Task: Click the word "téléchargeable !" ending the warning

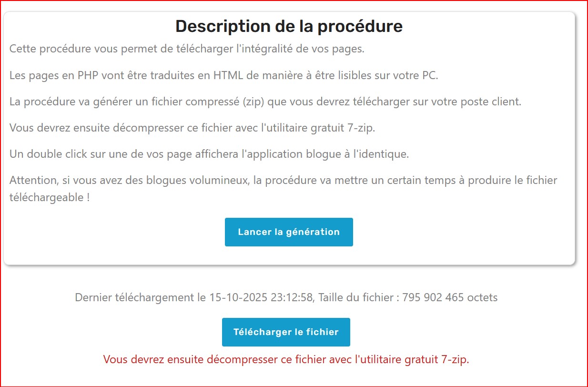Action: pyautogui.click(x=50, y=197)
